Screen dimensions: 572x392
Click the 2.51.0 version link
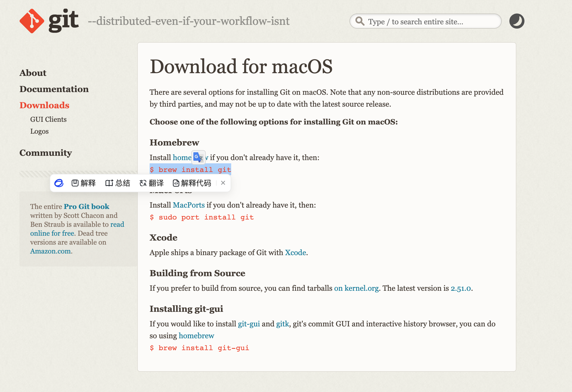pos(461,288)
